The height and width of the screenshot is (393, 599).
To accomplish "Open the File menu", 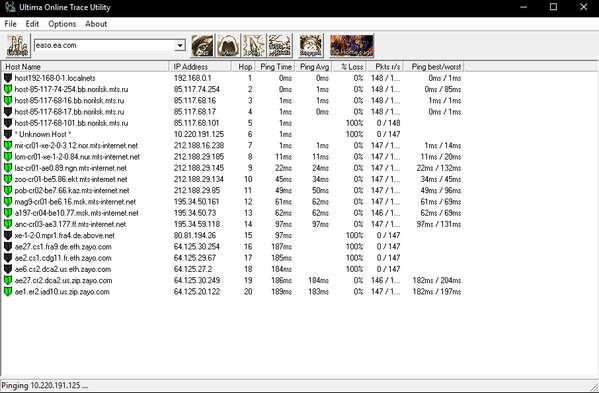I will click(10, 24).
